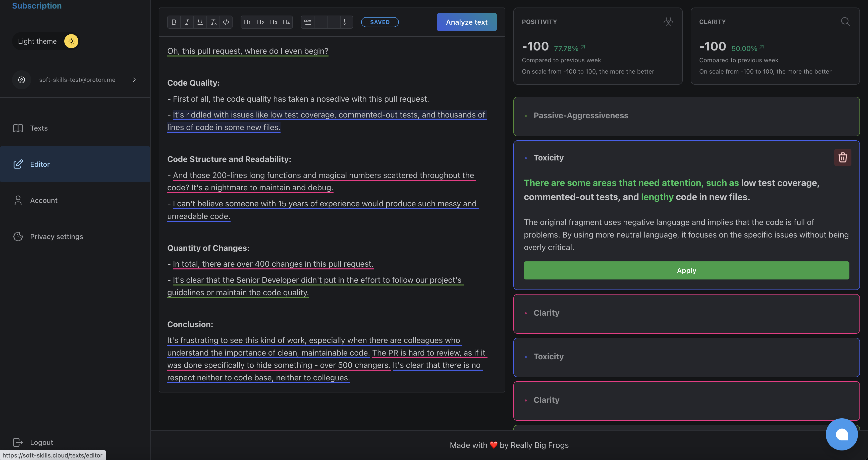868x460 pixels.
Task: Click the 'It's clear that the Senior Developer' sentence
Action: pyautogui.click(x=315, y=286)
